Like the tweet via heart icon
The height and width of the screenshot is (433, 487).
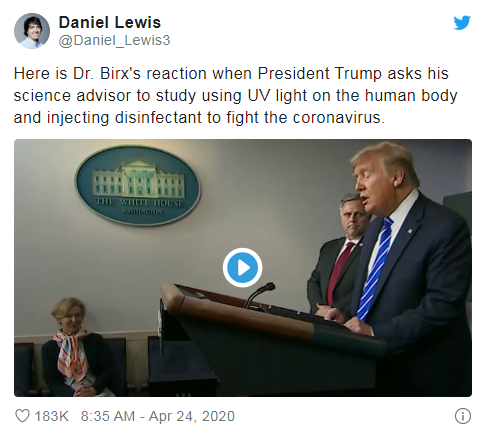pyautogui.click(x=22, y=416)
